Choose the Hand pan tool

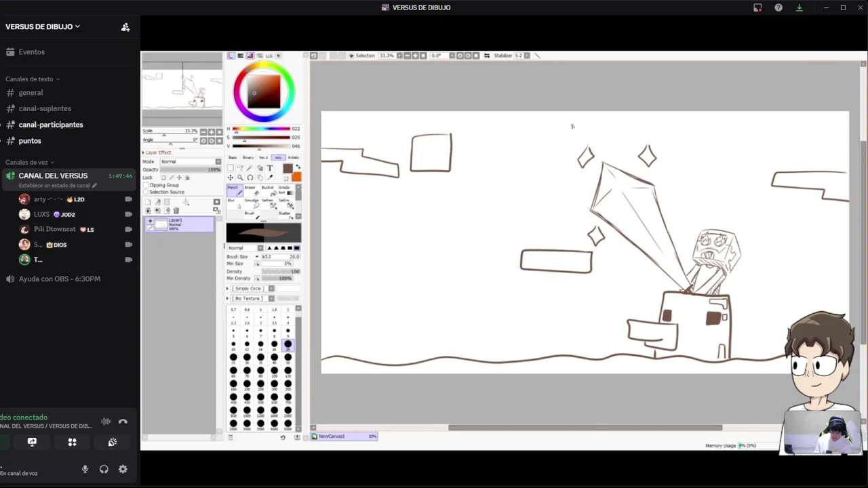260,178
